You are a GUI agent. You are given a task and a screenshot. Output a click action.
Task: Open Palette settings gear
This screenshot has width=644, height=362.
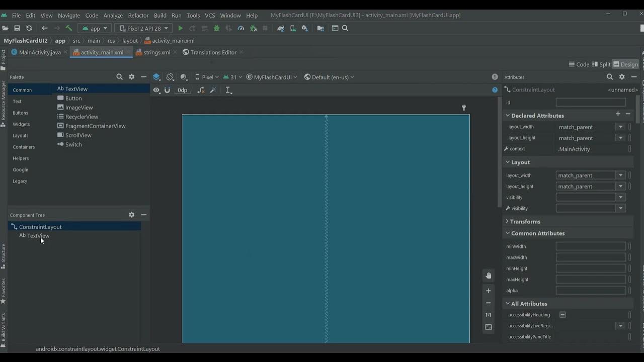pos(131,77)
